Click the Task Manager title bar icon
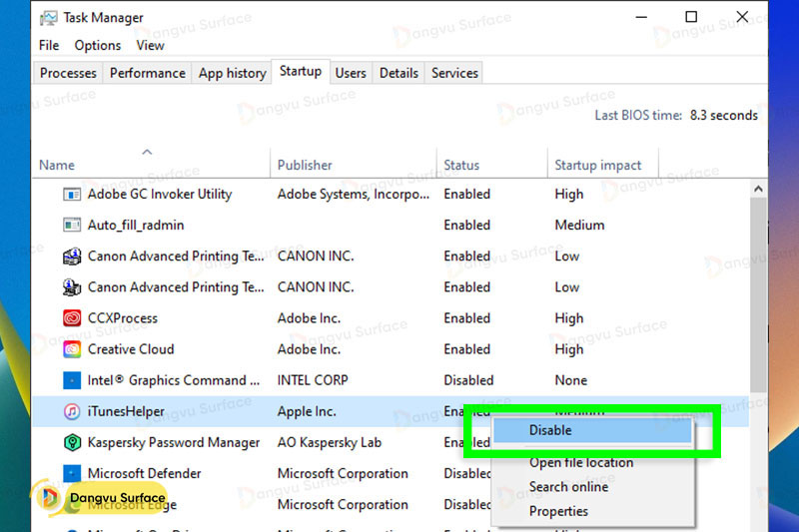This screenshot has height=532, width=799. [x=47, y=17]
